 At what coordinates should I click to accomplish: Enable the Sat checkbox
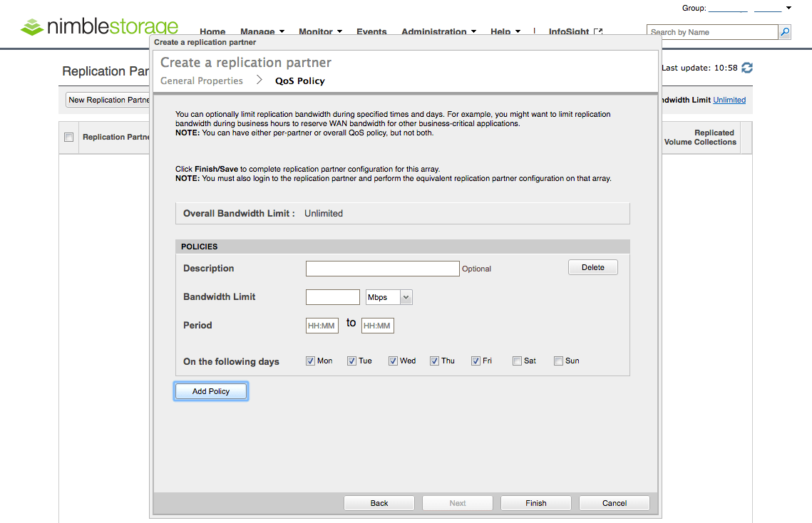click(x=517, y=361)
